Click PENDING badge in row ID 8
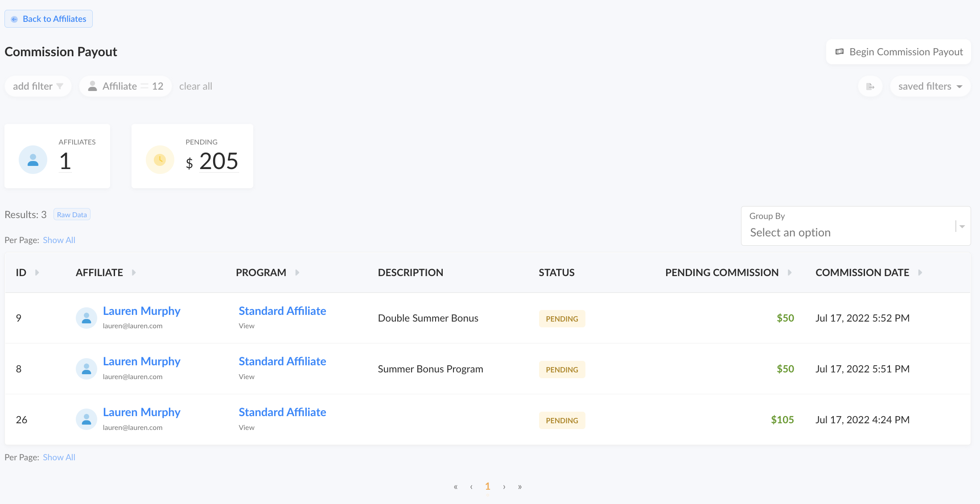The image size is (980, 504). 562,369
